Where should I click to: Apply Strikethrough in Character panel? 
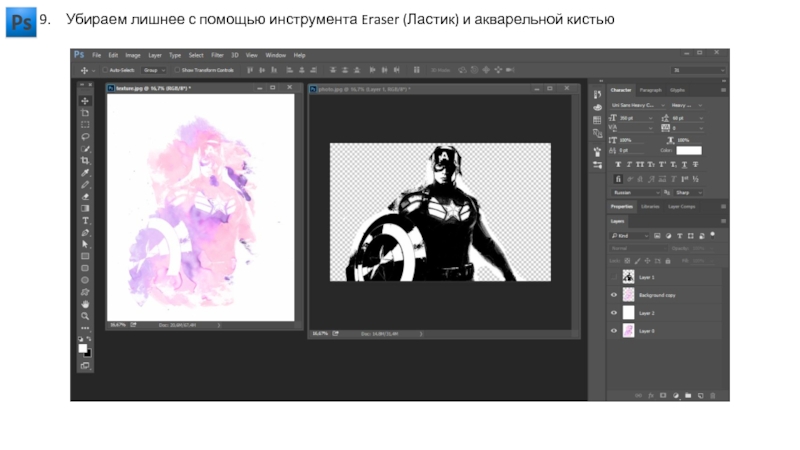(x=695, y=164)
